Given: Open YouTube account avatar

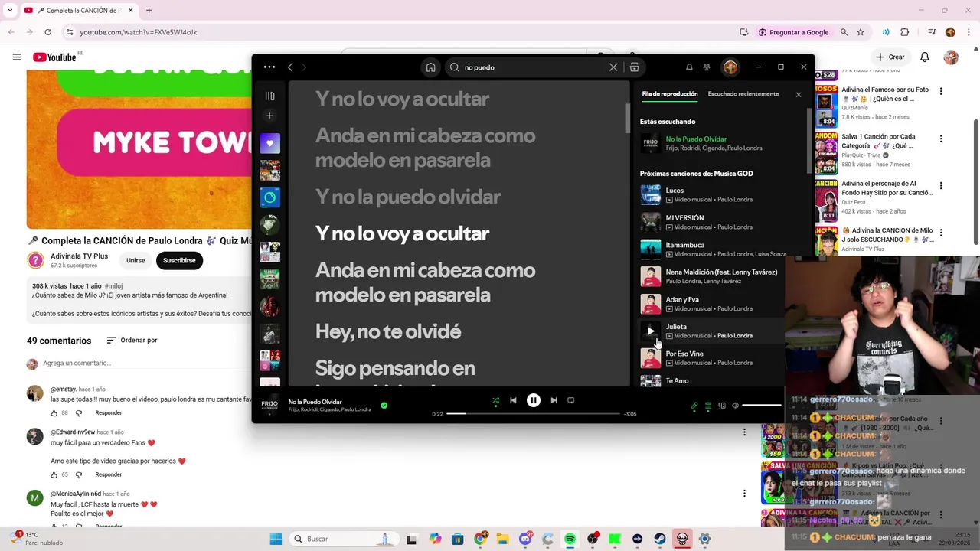Looking at the screenshot, I should point(951,57).
